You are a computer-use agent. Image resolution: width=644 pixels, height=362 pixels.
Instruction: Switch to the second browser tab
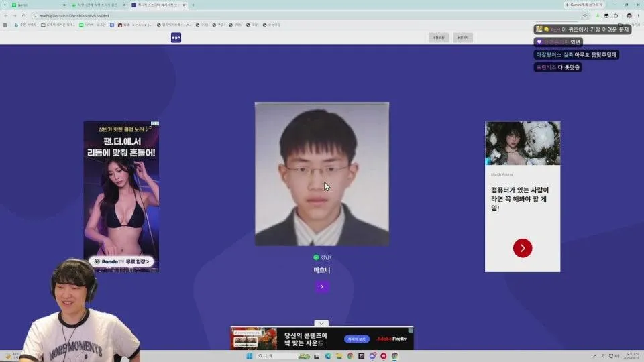pos(98,5)
